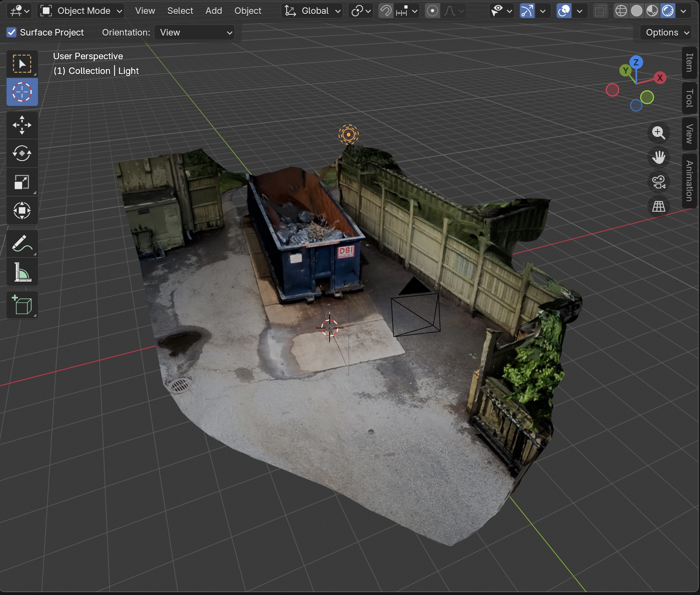Toggle the snap magnet button
Image resolution: width=700 pixels, height=595 pixels.
pyautogui.click(x=386, y=11)
